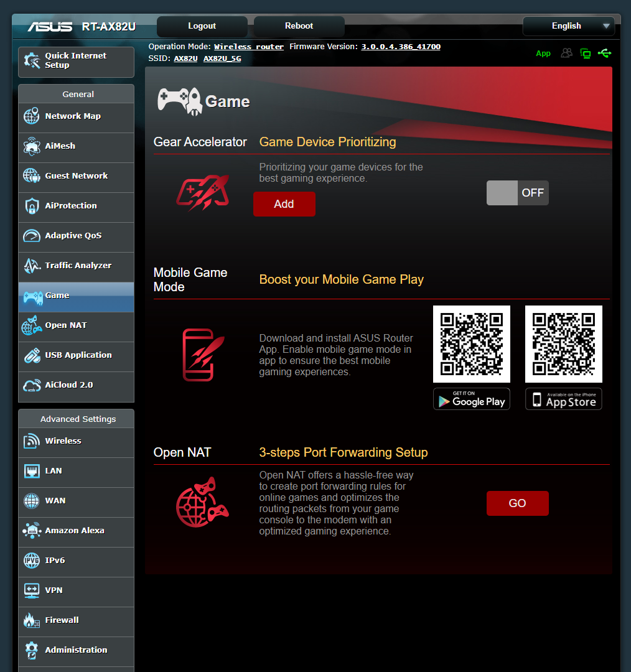631x672 pixels.
Task: Click the guest network users status icon
Action: pyautogui.click(x=567, y=53)
